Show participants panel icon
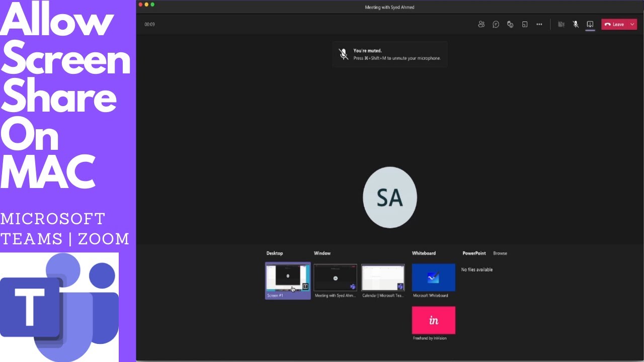The image size is (644, 362). pos(481,24)
